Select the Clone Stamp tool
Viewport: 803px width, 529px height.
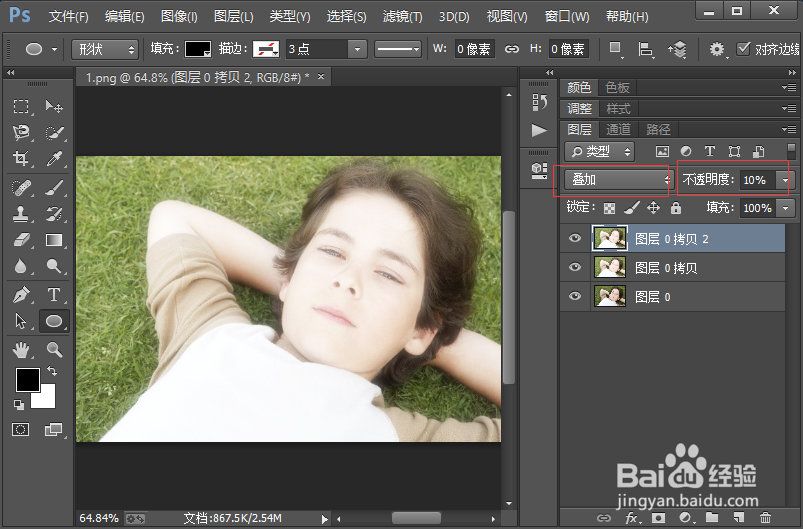point(21,214)
